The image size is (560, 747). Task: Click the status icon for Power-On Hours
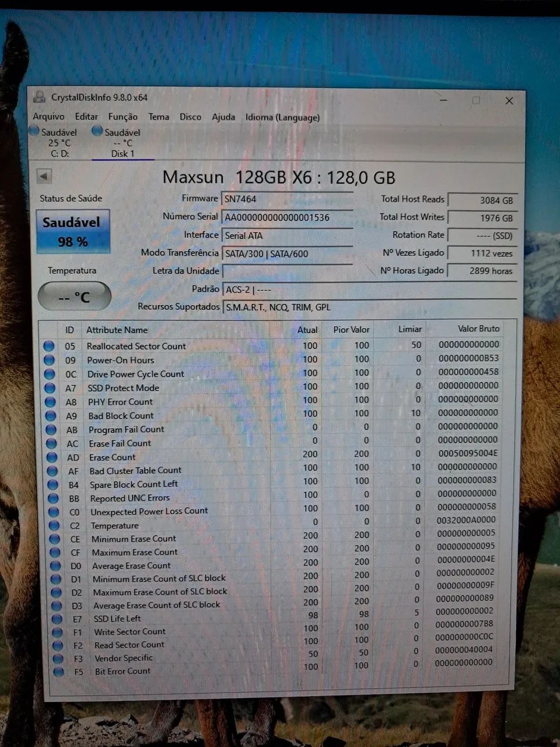pyautogui.click(x=49, y=360)
